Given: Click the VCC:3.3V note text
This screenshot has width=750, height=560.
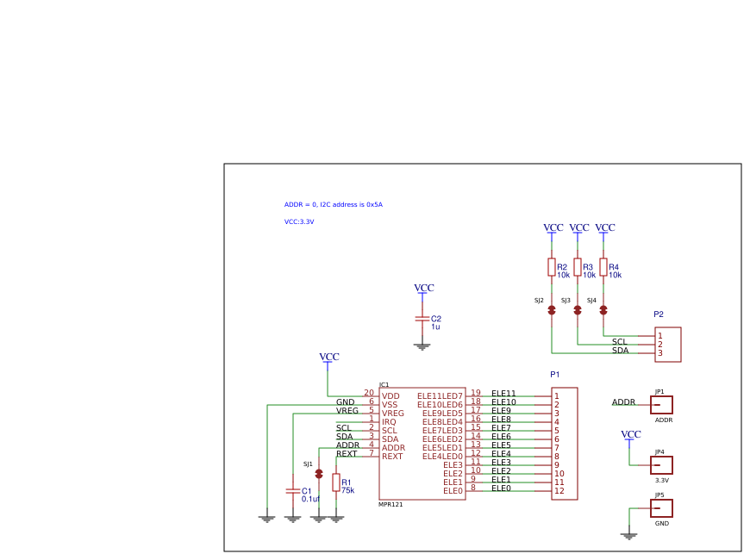Looking at the screenshot, I should [x=297, y=222].
